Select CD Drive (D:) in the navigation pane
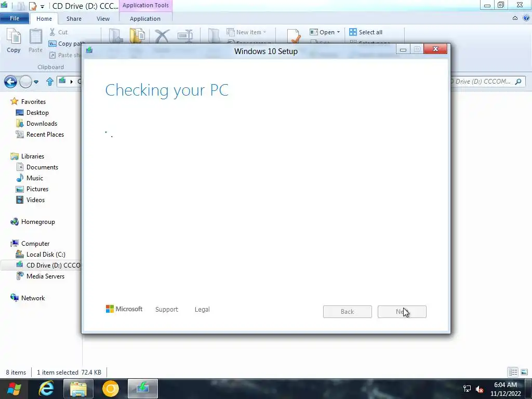The width and height of the screenshot is (532, 399). point(41,265)
